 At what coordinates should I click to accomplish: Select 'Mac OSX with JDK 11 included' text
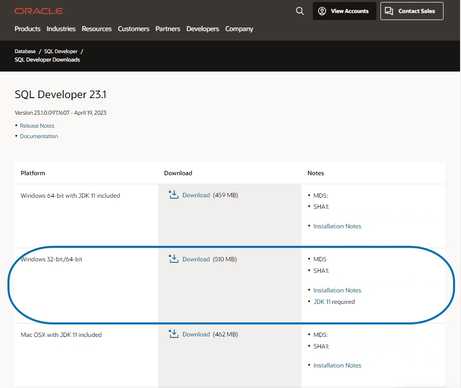(x=61, y=335)
